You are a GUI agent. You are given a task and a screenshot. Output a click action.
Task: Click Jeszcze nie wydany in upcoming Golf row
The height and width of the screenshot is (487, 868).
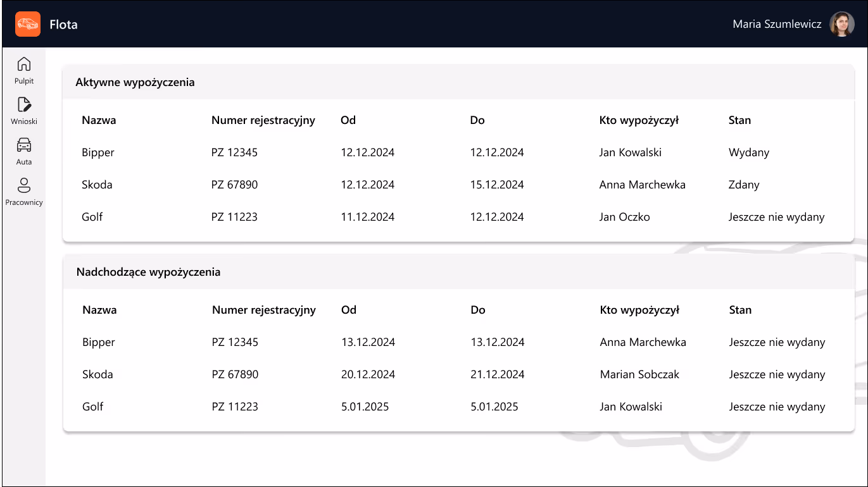(777, 407)
